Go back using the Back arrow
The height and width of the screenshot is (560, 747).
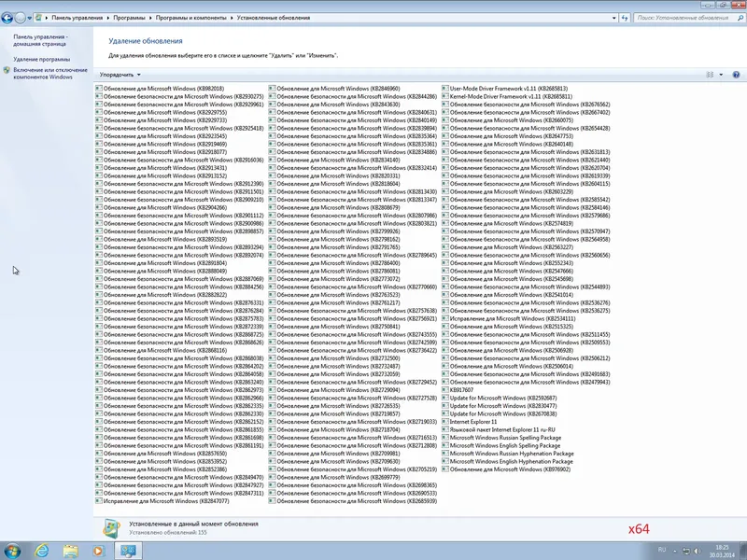point(7,18)
